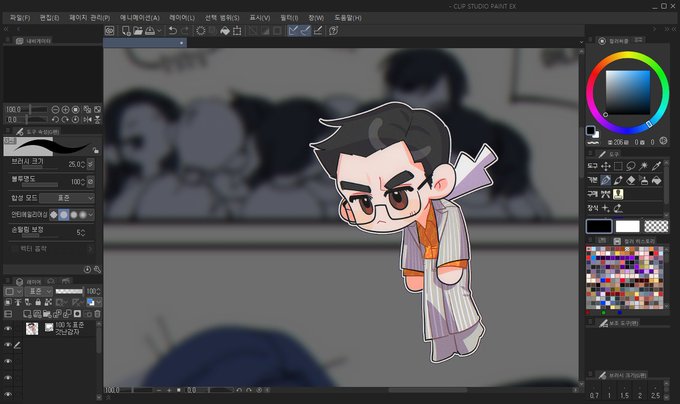This screenshot has height=404, width=680.
Task: Click the Clear/sparkle circle icon in toolbar
Action: coord(201,31)
